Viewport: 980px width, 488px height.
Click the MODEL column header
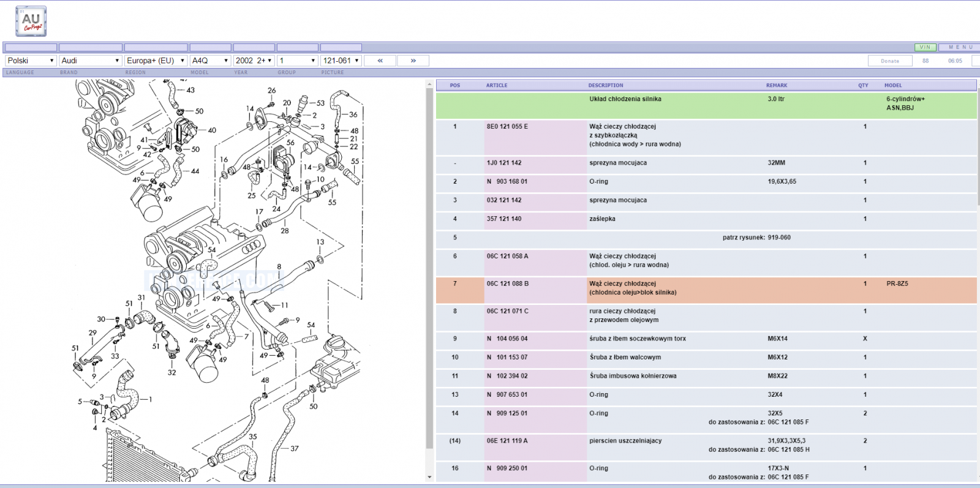point(893,85)
